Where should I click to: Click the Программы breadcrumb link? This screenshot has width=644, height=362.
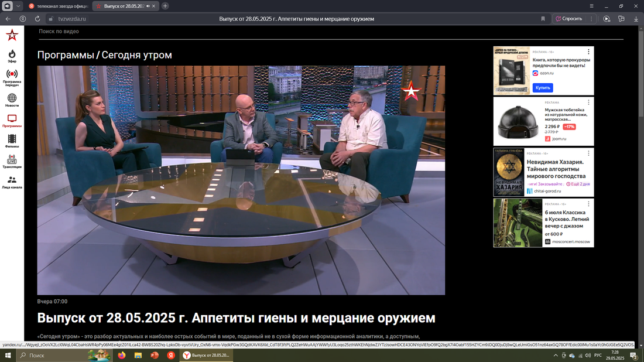click(x=66, y=55)
